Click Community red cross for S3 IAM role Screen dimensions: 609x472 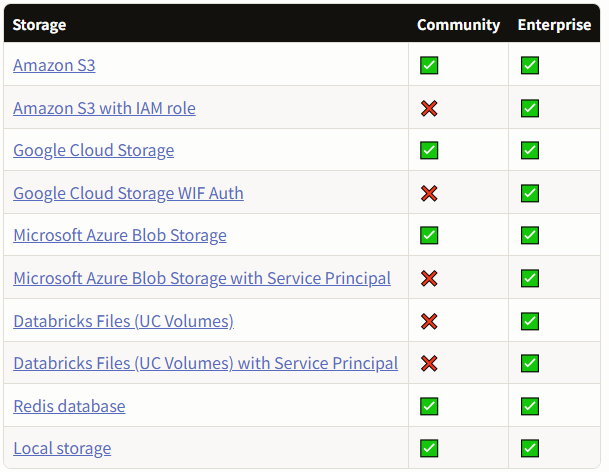pos(429,108)
